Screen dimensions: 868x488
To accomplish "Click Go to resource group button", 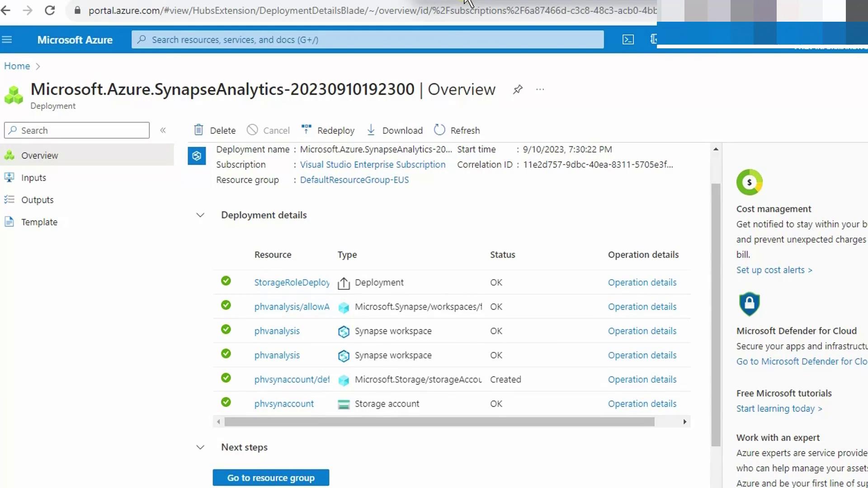I will [271, 478].
